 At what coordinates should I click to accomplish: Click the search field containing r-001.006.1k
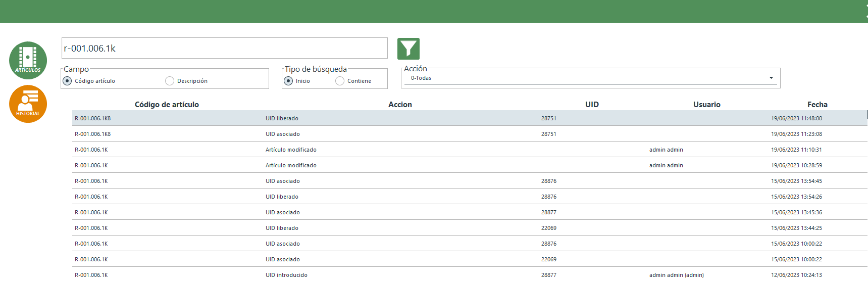coord(224,49)
